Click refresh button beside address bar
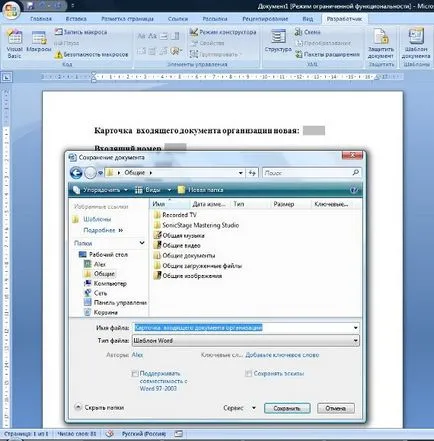 click(252, 173)
